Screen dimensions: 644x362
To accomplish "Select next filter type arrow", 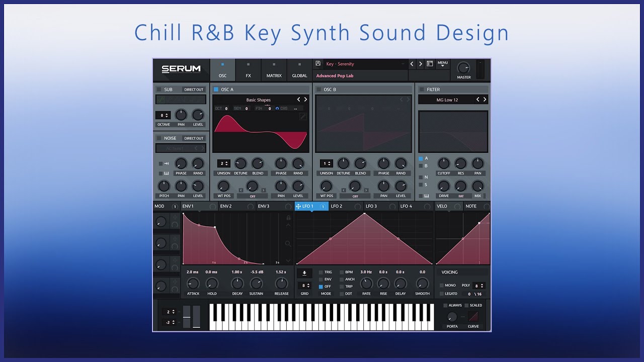I will click(x=485, y=100).
